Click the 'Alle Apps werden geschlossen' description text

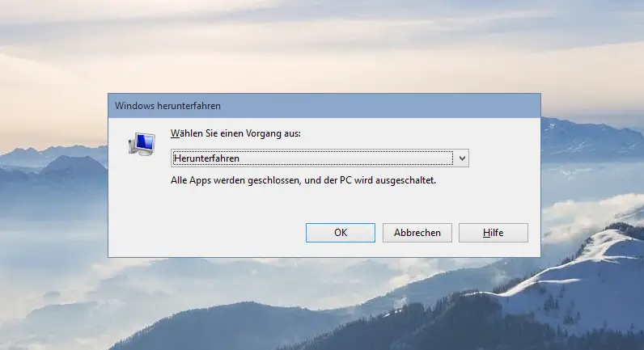point(303,180)
